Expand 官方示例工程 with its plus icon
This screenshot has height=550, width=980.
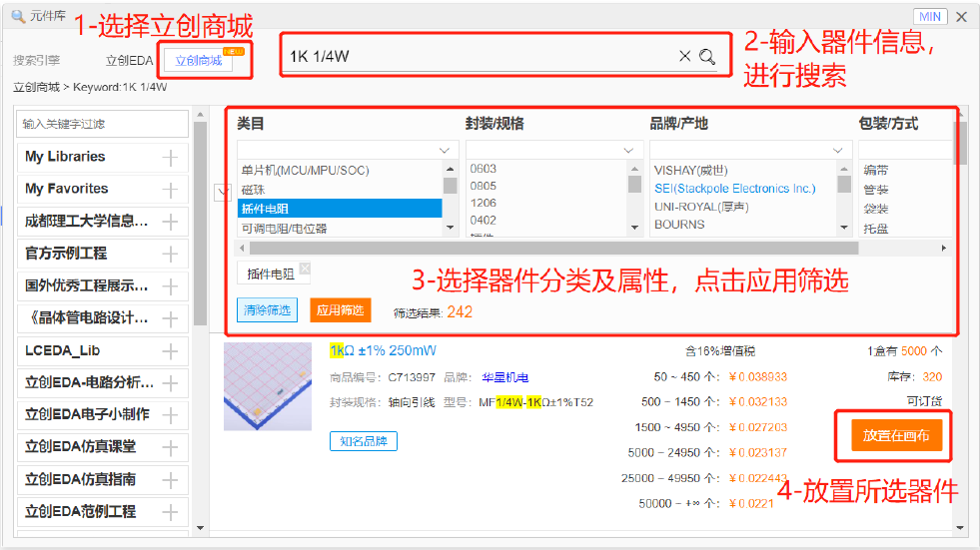[x=170, y=255]
